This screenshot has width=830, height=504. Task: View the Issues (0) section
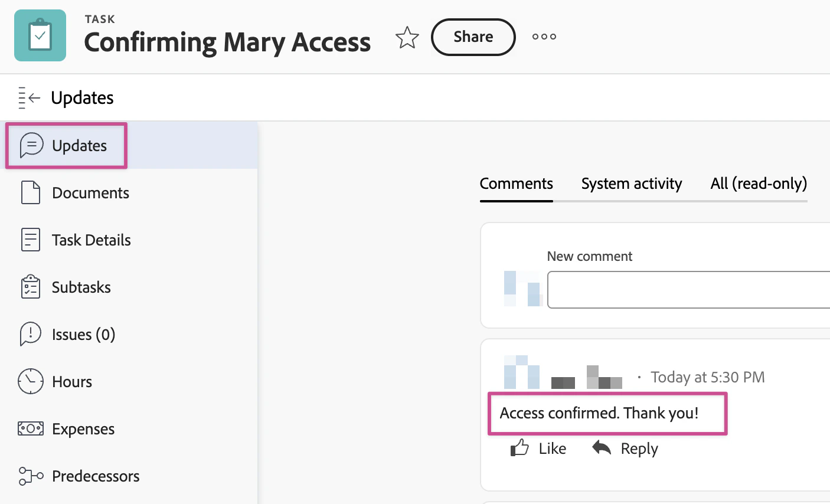coord(84,335)
